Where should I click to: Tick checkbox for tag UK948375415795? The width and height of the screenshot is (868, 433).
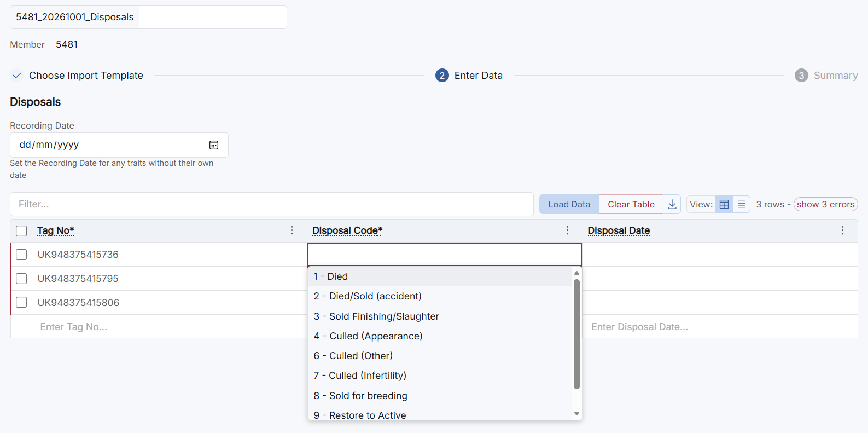click(21, 279)
